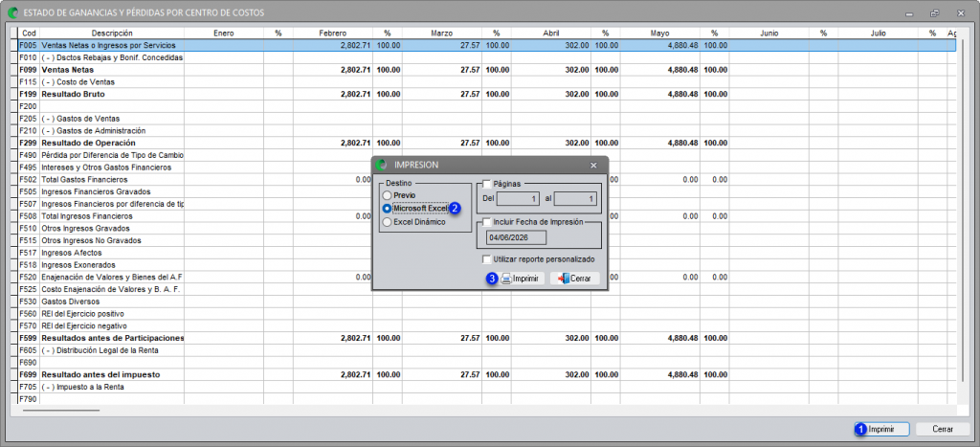
Task: Click the Abril column header
Action: coord(550,34)
